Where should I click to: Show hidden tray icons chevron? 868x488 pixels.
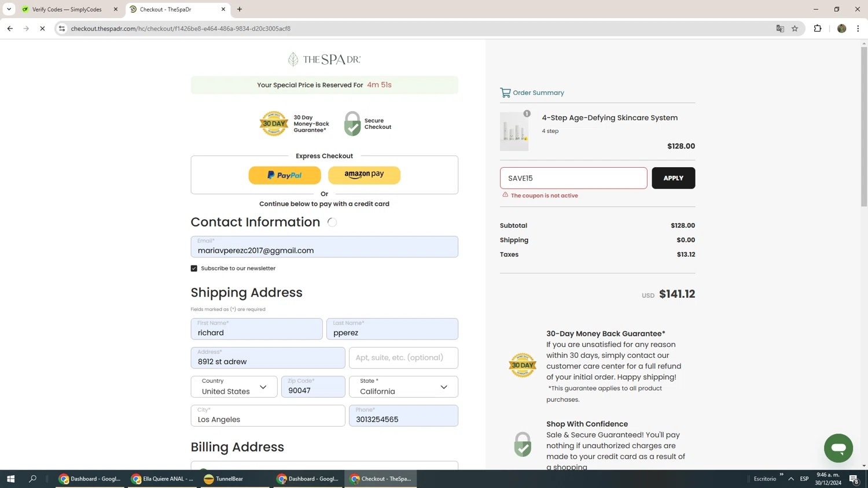pyautogui.click(x=791, y=479)
